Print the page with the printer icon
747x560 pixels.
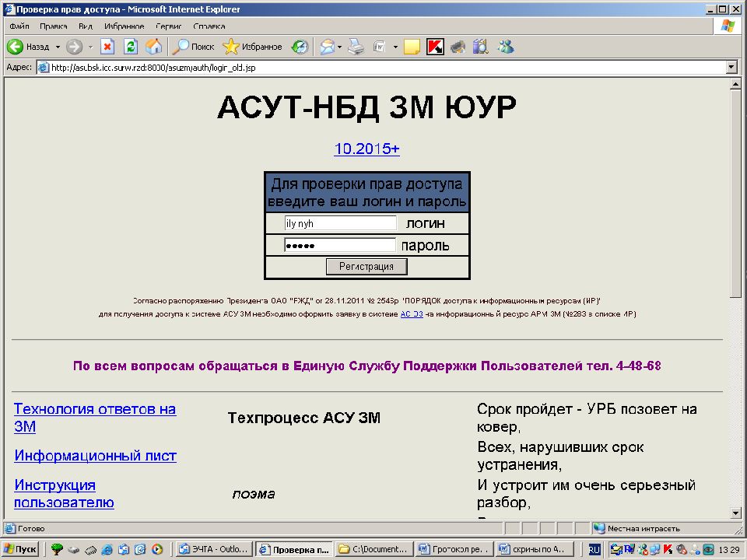(x=356, y=47)
